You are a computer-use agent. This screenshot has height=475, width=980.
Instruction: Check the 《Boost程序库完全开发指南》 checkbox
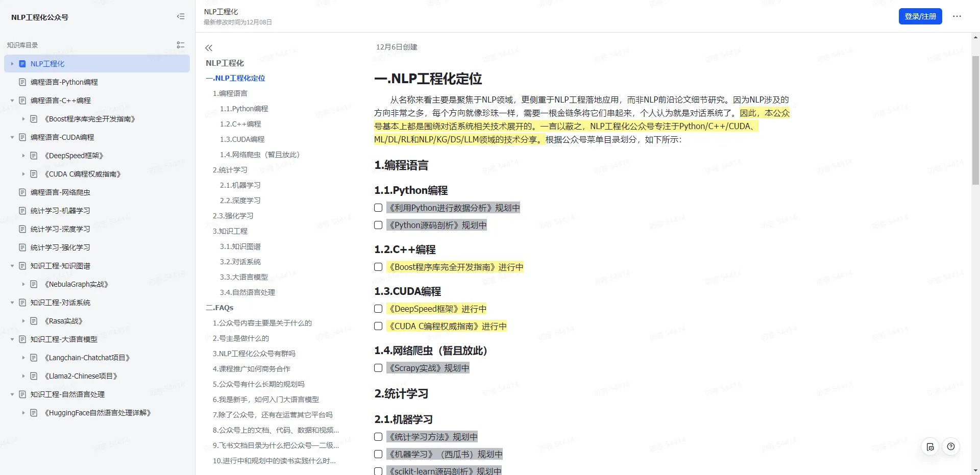[x=378, y=267]
